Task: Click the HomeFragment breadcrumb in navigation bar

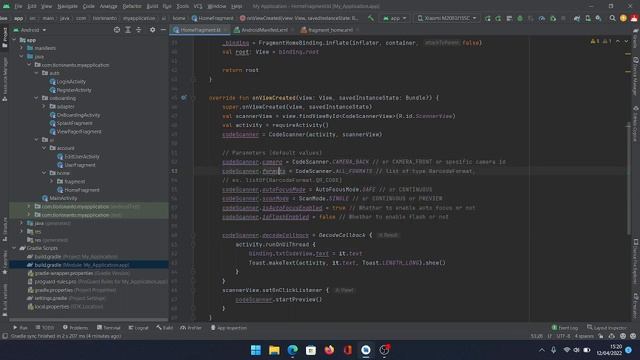Action: [212, 18]
